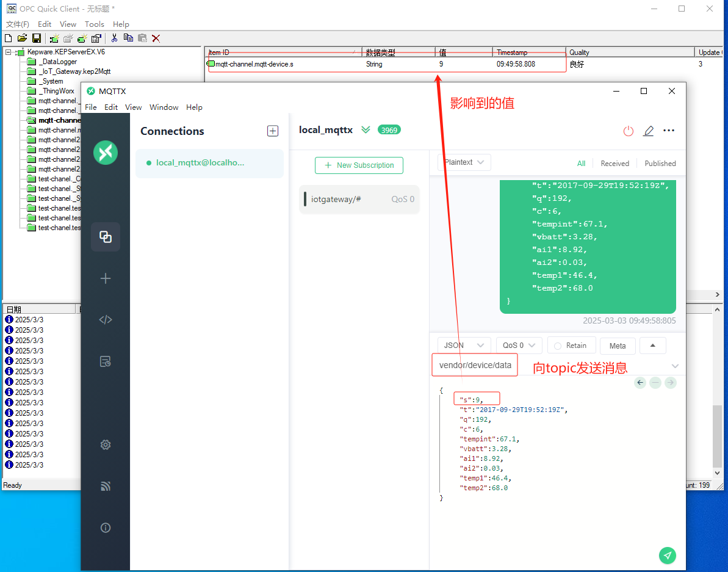
Task: Click Copy icon in OPC Quick Client toolbar
Action: click(x=128, y=38)
